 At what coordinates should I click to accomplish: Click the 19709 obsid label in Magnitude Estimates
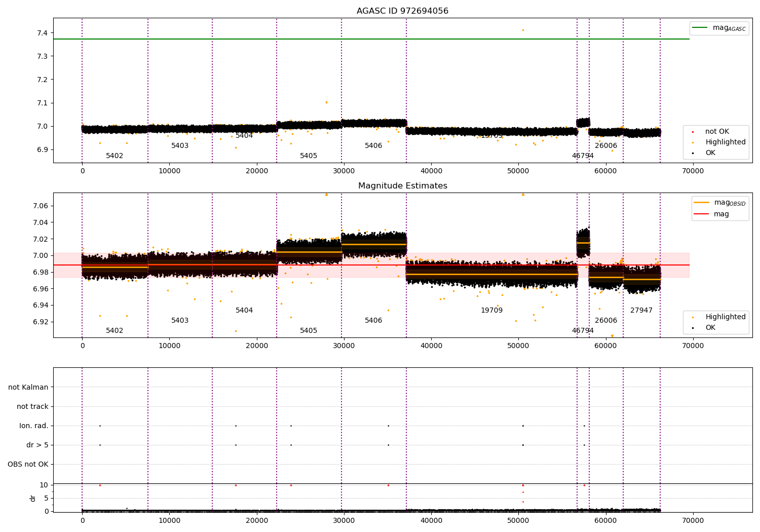coord(491,310)
